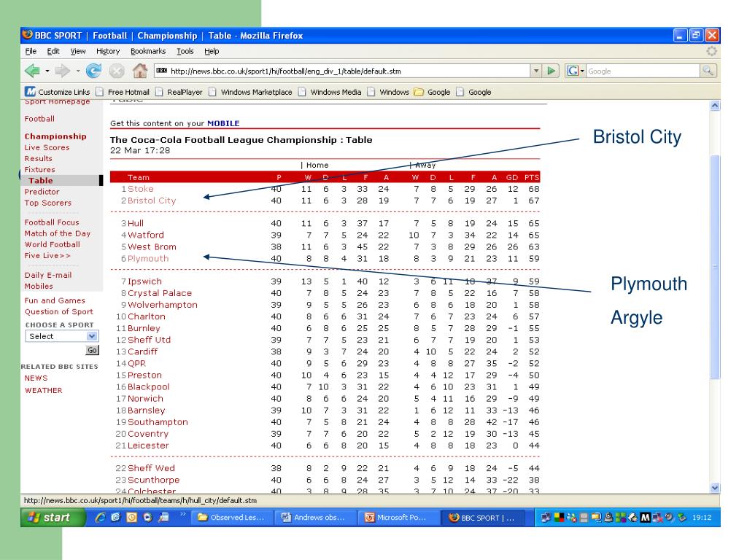Open the WEATHER related sites link

pyautogui.click(x=43, y=391)
